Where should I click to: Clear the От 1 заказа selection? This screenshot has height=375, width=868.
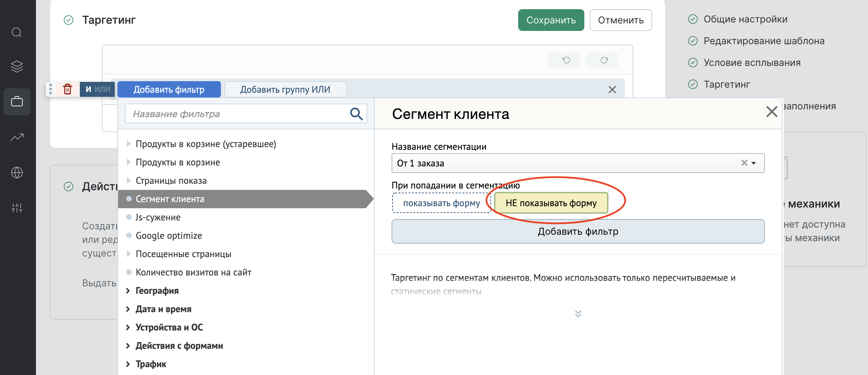tap(744, 163)
